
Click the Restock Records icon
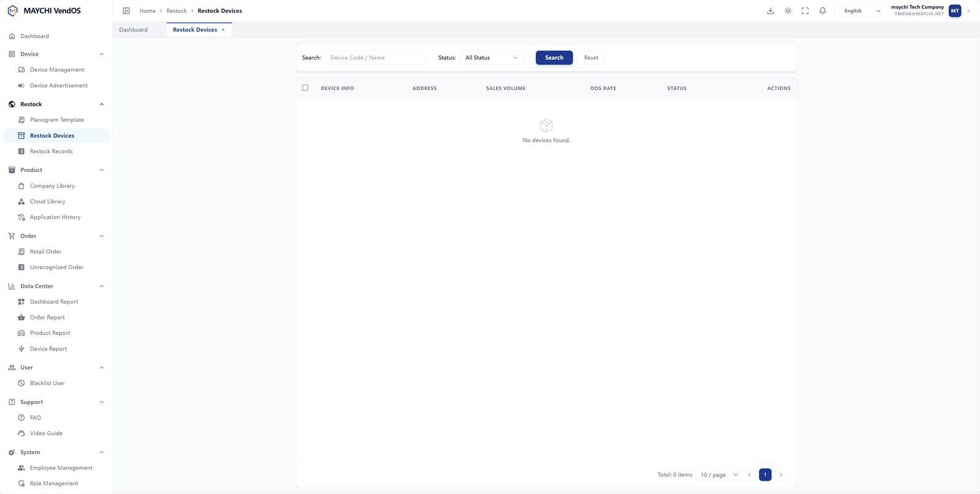point(21,151)
